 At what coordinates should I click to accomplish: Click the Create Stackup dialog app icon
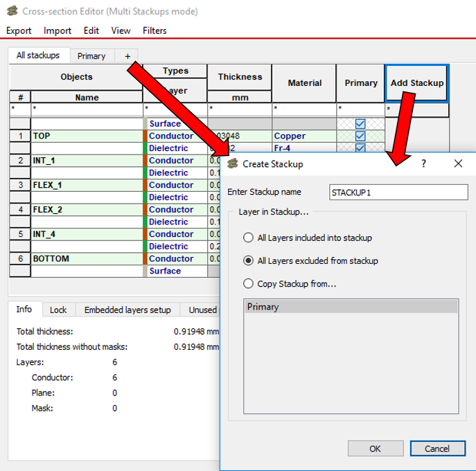point(233,164)
